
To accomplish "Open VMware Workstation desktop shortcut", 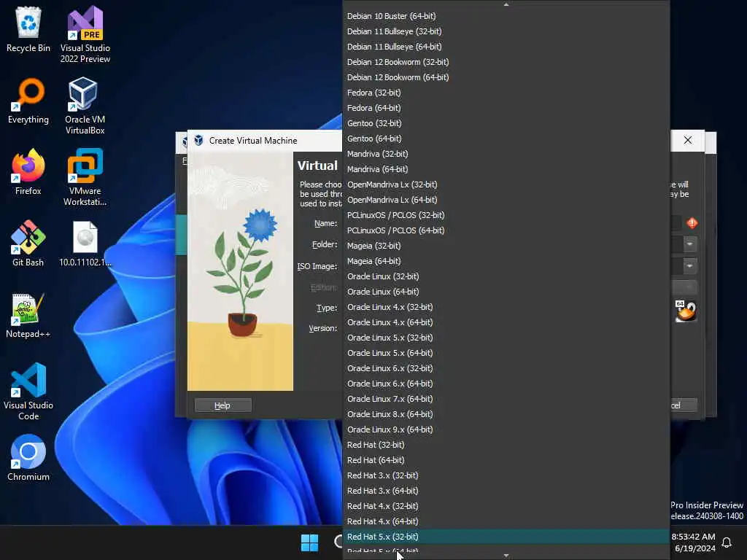I will tap(85, 177).
